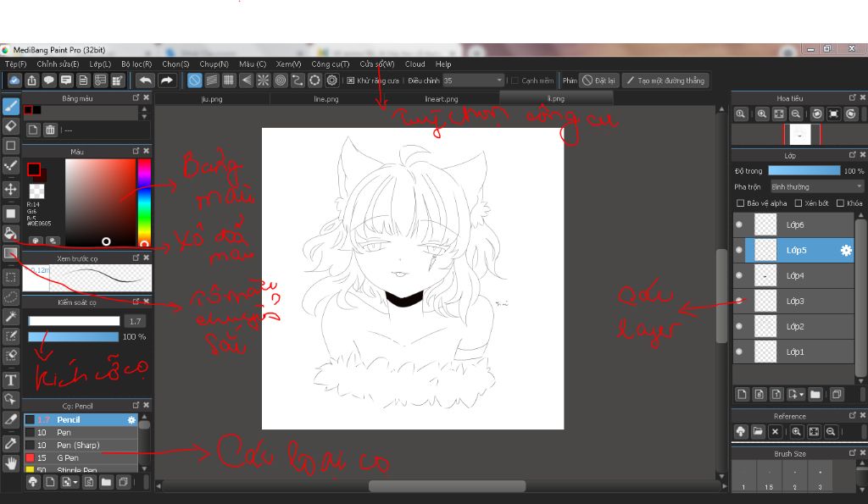Select the Gradient tool
The width and height of the screenshot is (868, 504).
(x=10, y=253)
